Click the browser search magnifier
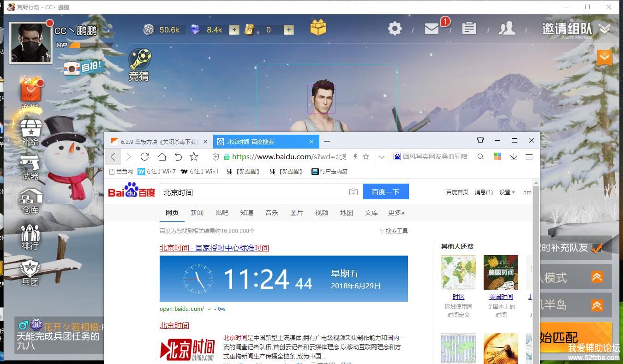623x364 pixels. coord(480,157)
